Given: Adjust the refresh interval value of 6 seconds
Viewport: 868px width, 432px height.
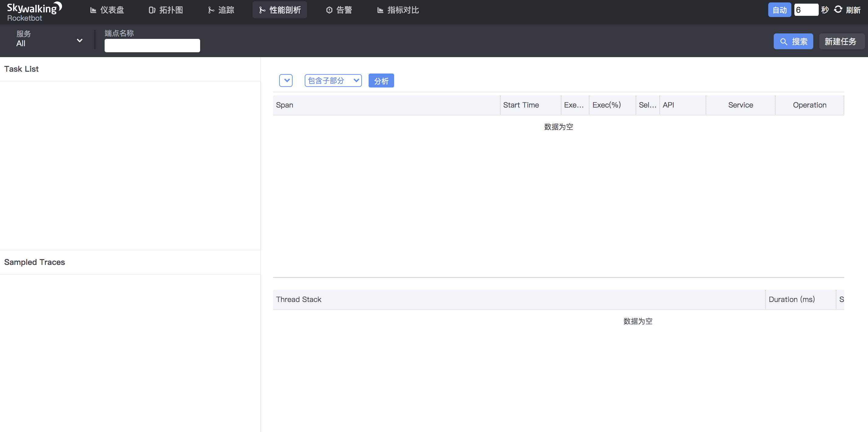Looking at the screenshot, I should 806,10.
